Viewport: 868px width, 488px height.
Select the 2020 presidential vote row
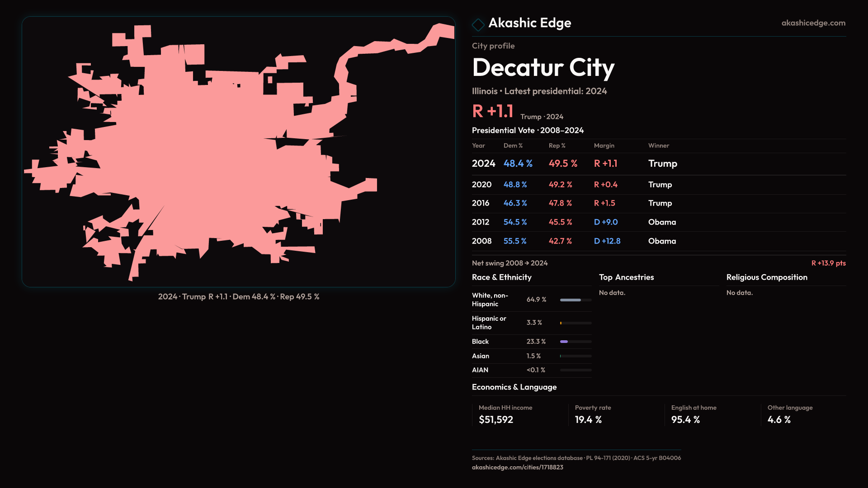(658, 185)
